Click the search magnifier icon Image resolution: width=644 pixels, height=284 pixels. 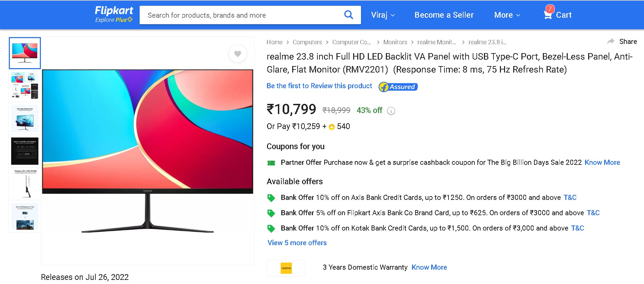348,15
